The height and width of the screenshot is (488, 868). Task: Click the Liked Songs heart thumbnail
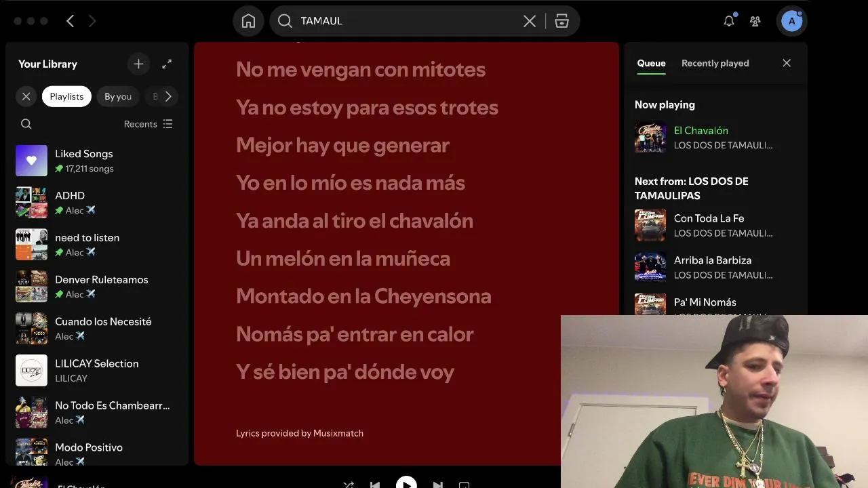31,161
